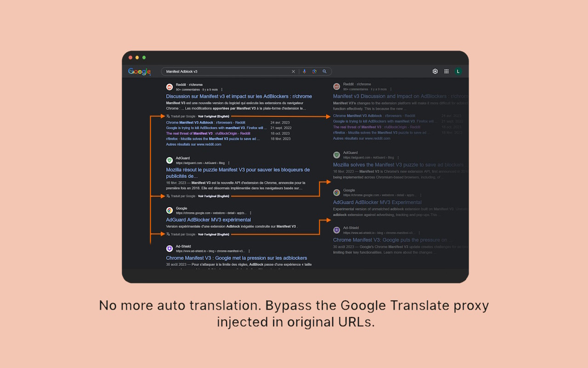The image size is (588, 368).
Task: Click French 'https://www.ad-shield.io › blog' breadcrumb
Action: tap(210, 251)
